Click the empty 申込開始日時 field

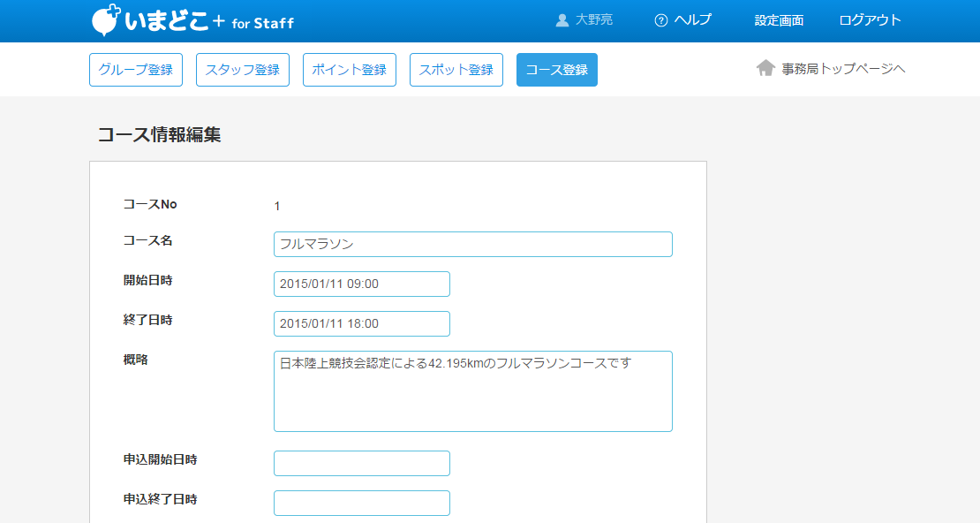coord(362,463)
